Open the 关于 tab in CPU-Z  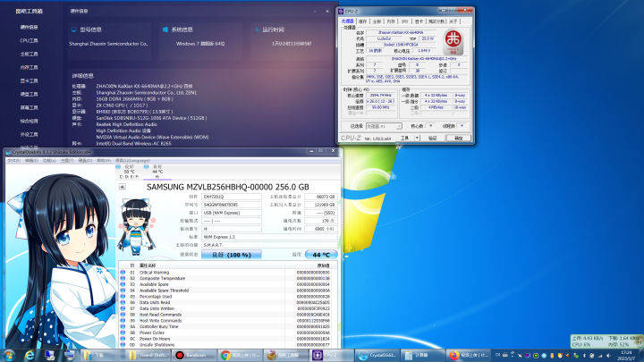coord(453,21)
